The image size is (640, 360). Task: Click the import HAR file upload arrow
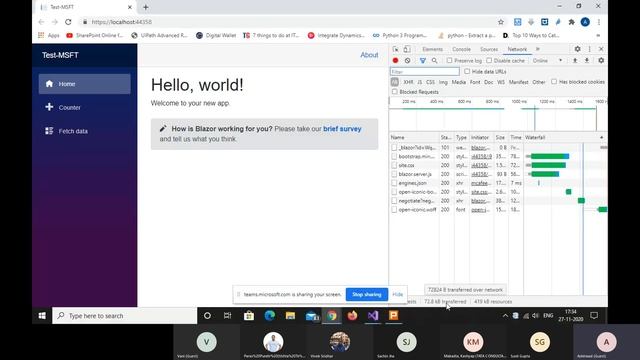(575, 60)
